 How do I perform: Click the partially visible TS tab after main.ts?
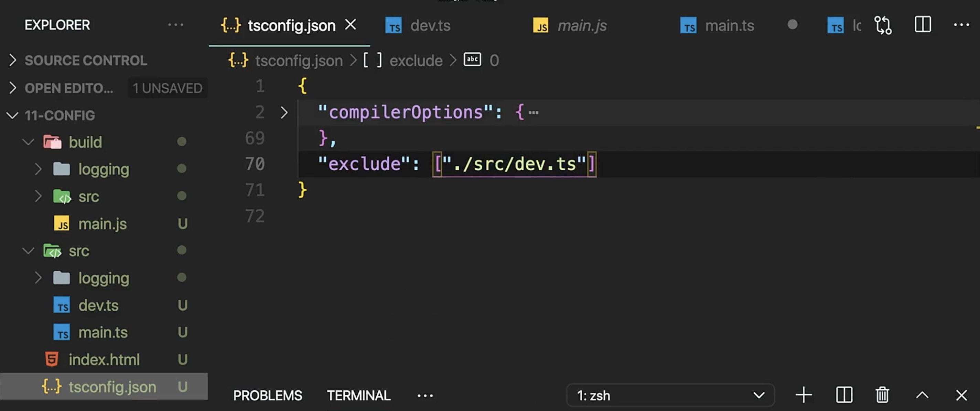tap(844, 25)
